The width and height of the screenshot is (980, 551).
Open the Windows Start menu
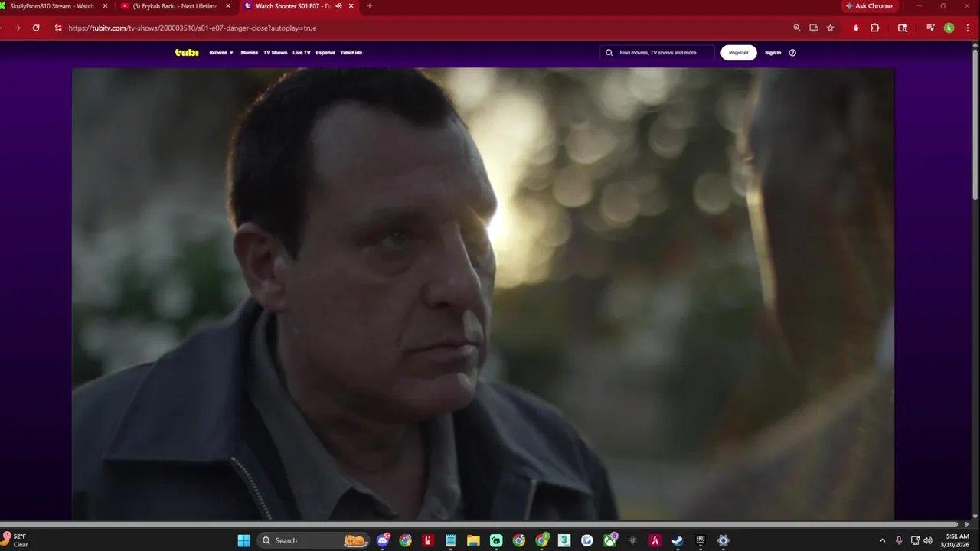coord(243,540)
